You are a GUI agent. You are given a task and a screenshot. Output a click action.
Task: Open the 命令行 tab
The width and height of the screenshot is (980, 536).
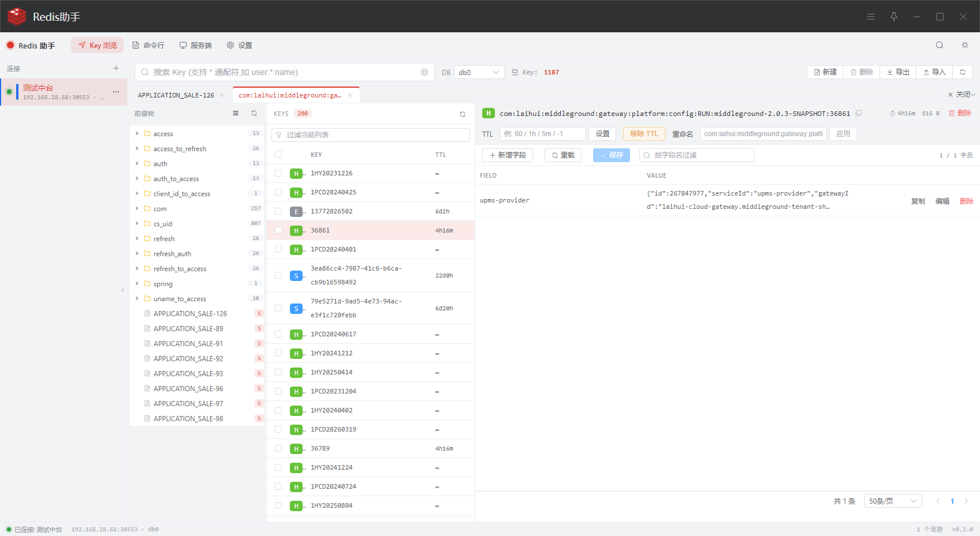tap(148, 45)
